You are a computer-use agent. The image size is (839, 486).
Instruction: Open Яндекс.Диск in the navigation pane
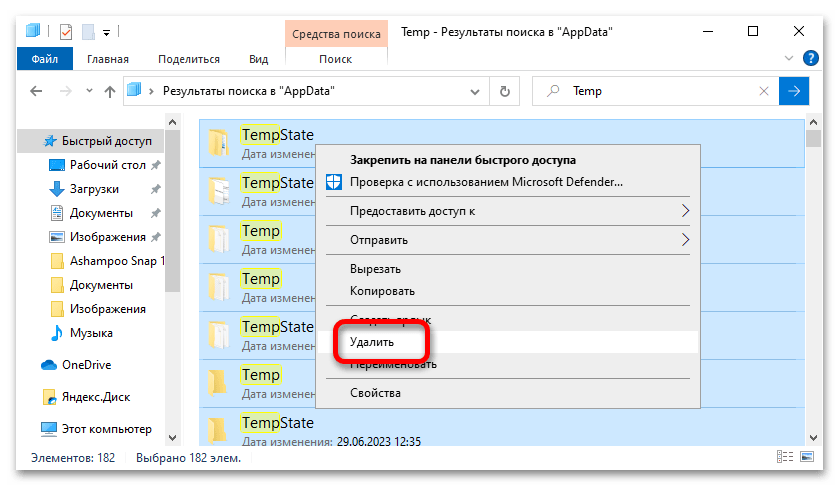(96, 397)
